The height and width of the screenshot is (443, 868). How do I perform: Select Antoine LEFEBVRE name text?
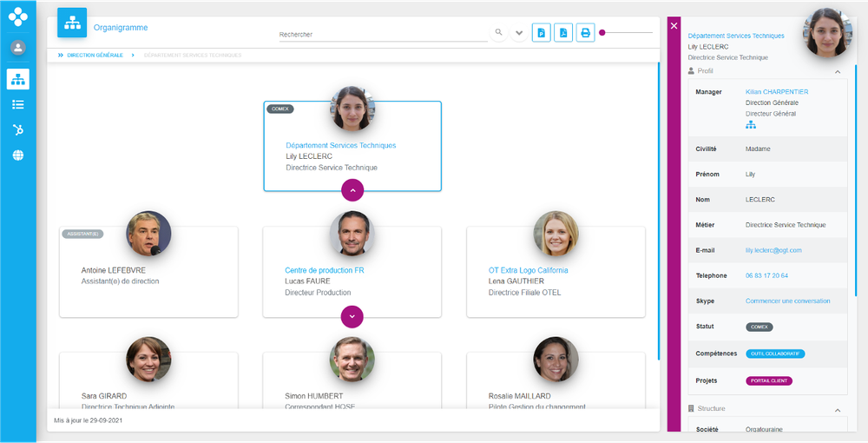click(114, 270)
